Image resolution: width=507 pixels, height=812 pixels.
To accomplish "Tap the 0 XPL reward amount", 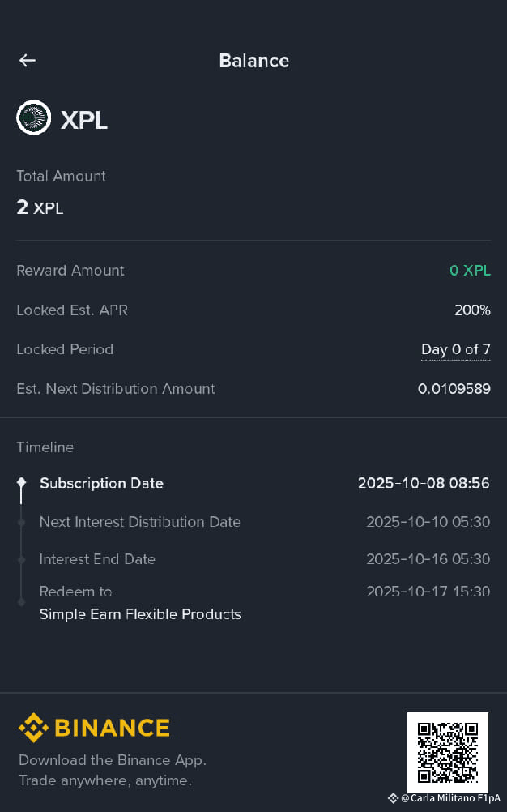I will pos(470,271).
